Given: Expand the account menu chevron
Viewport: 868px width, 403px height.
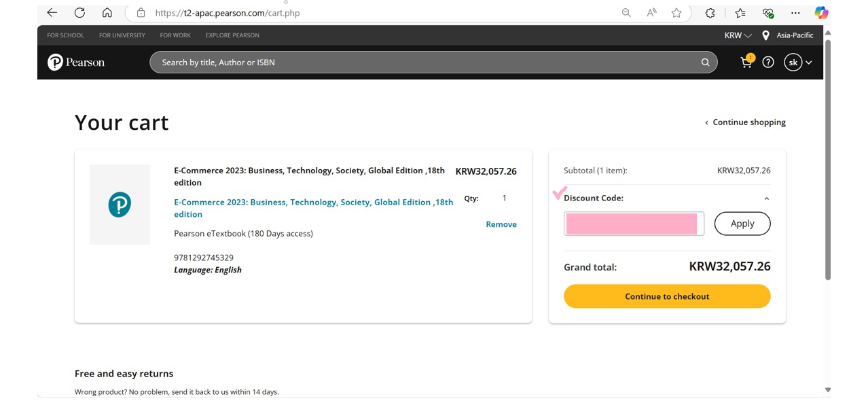Looking at the screenshot, I should point(808,63).
